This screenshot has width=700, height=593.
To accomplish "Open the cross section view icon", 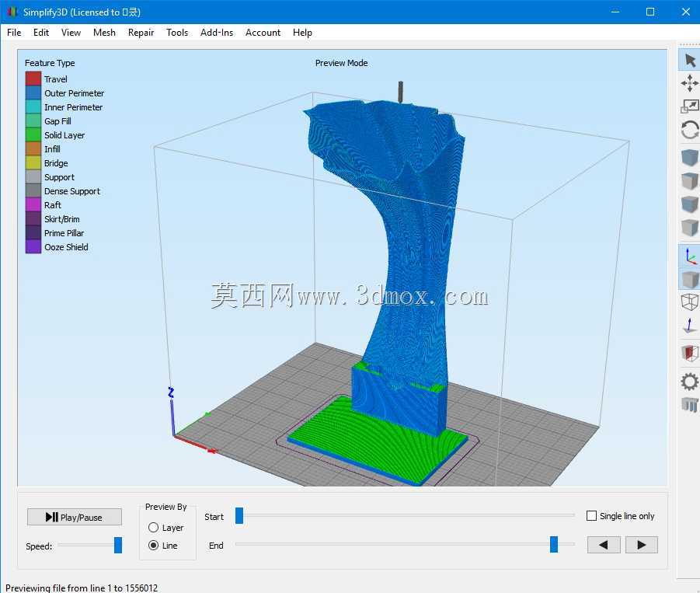I will click(x=690, y=353).
